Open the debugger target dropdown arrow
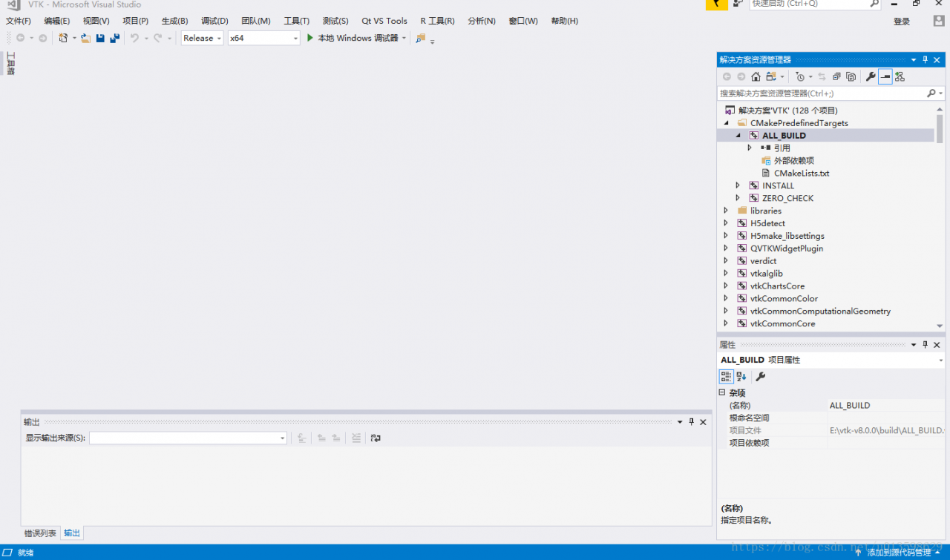 tap(404, 38)
